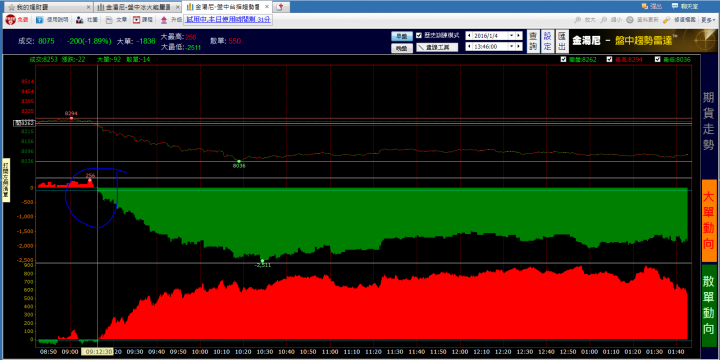720x360 pixels.
Task: Click the 資料更新 refresh clock icon
Action: coord(630,20)
